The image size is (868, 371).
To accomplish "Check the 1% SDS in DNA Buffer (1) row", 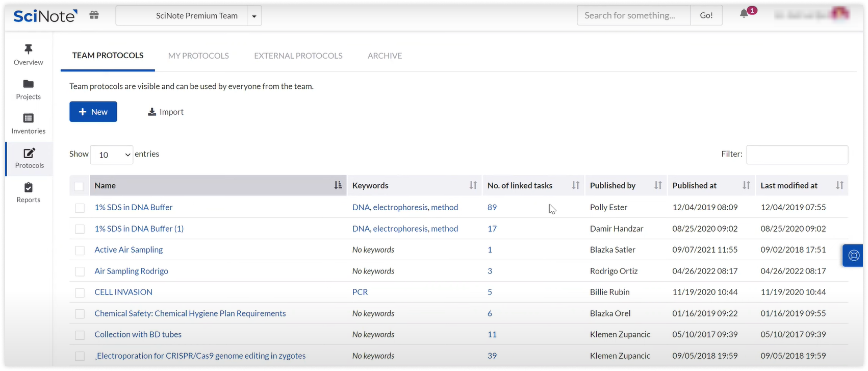I will [x=80, y=229].
